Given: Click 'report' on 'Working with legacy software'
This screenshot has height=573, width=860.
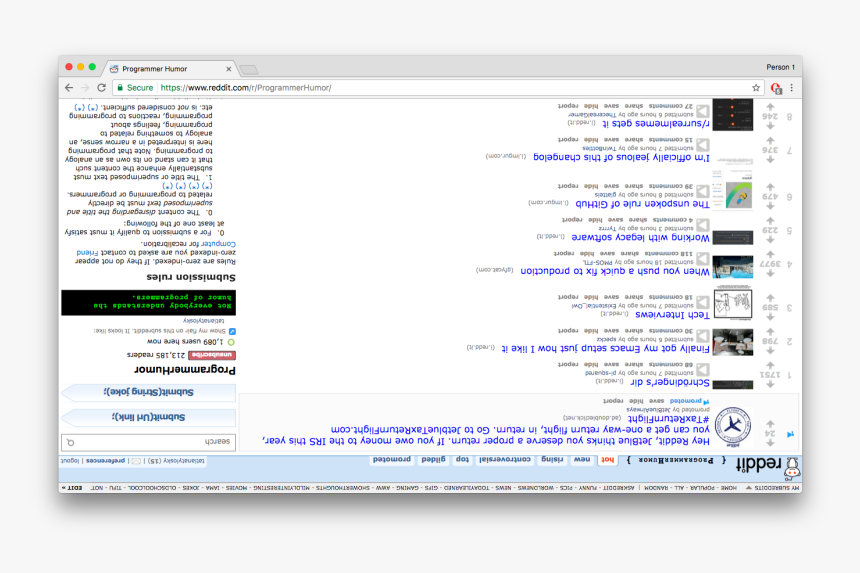Looking at the screenshot, I should click(x=572, y=219).
